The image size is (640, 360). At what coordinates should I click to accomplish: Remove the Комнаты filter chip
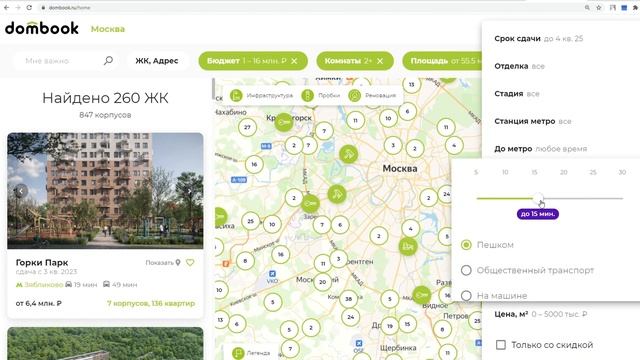[x=380, y=61]
